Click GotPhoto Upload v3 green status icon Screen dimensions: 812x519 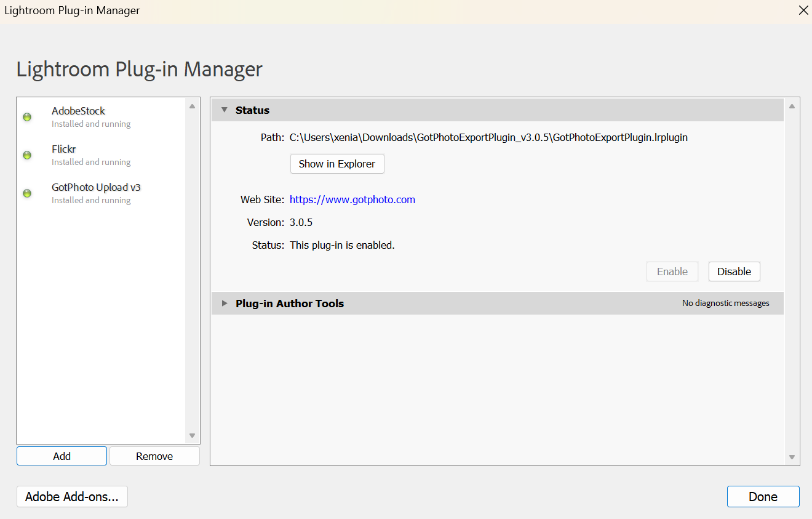(x=27, y=193)
